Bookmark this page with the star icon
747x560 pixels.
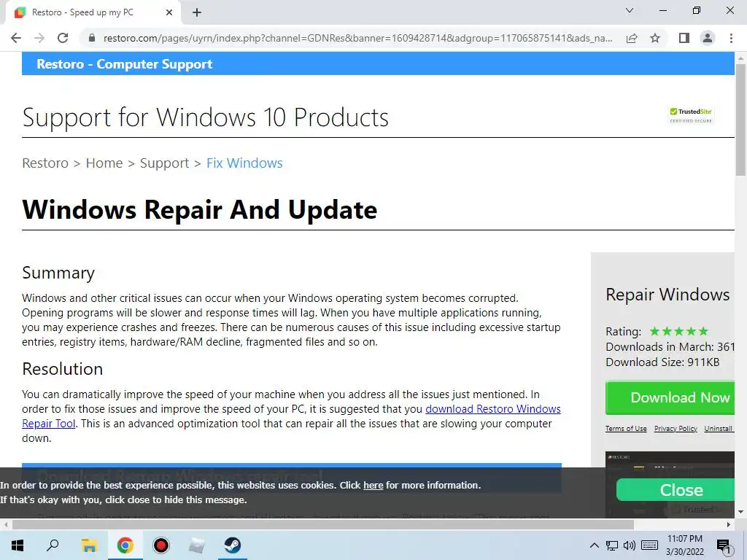coord(655,38)
